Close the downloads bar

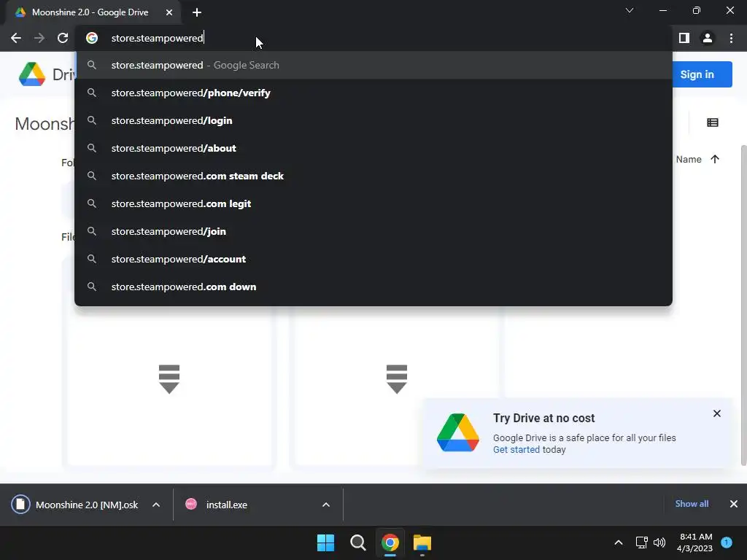coord(734,504)
